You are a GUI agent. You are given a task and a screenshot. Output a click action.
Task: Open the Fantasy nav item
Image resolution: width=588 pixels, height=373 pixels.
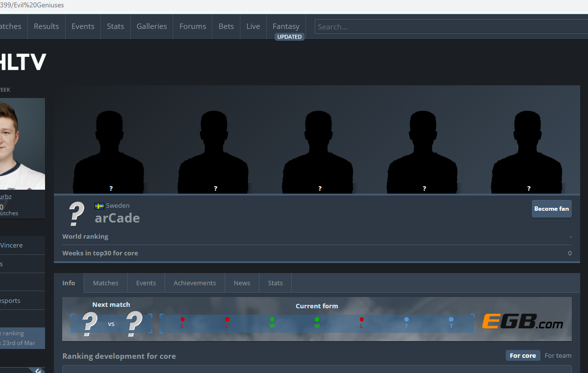point(286,26)
